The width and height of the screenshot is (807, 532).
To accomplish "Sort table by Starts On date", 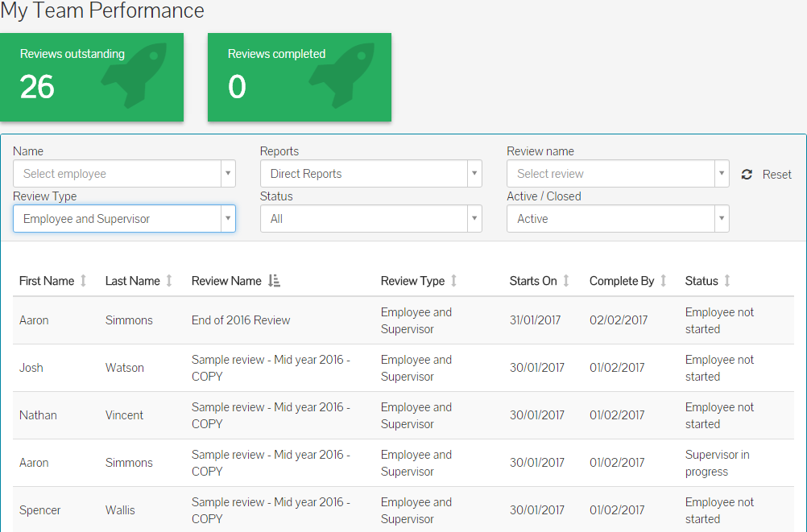I will (566, 281).
